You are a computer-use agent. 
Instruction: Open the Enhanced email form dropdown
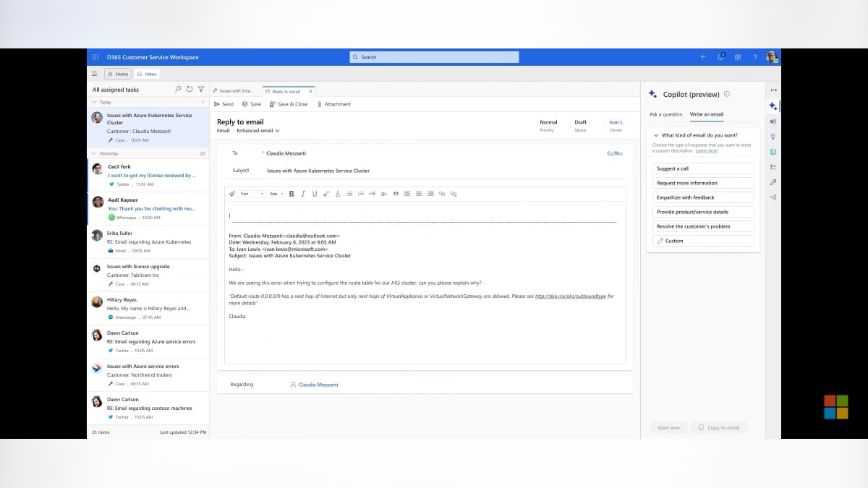(258, 131)
